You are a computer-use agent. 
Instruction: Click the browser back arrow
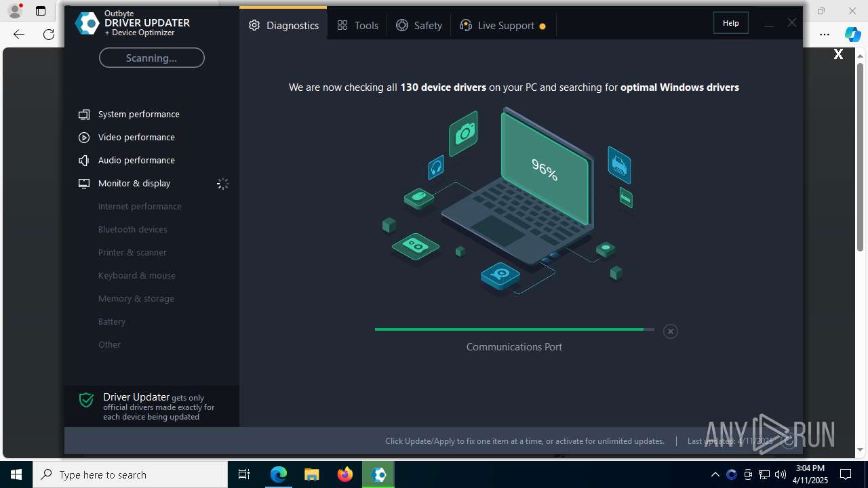point(19,34)
